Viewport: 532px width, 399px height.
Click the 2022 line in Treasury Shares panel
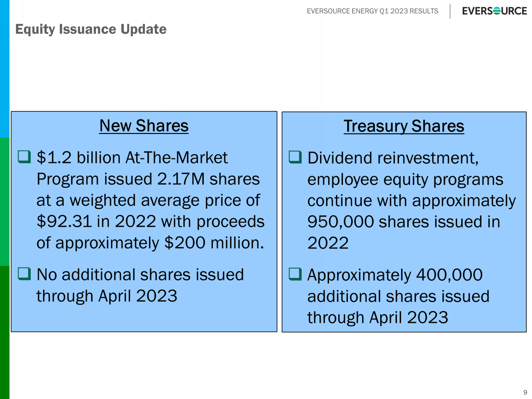tap(328, 243)
